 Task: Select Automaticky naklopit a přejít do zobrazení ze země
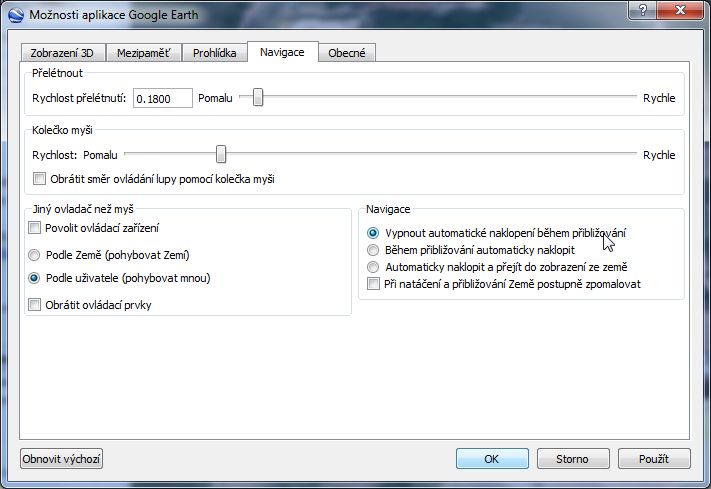click(373, 267)
